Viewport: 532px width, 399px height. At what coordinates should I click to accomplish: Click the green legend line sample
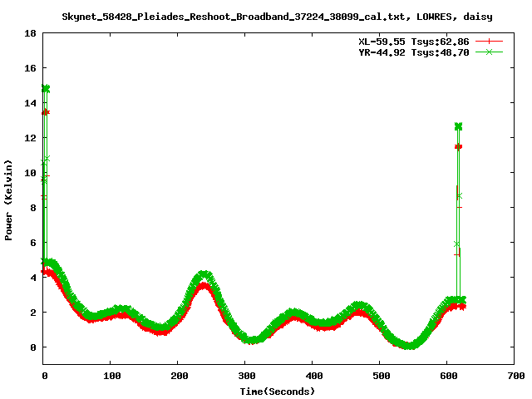489,52
